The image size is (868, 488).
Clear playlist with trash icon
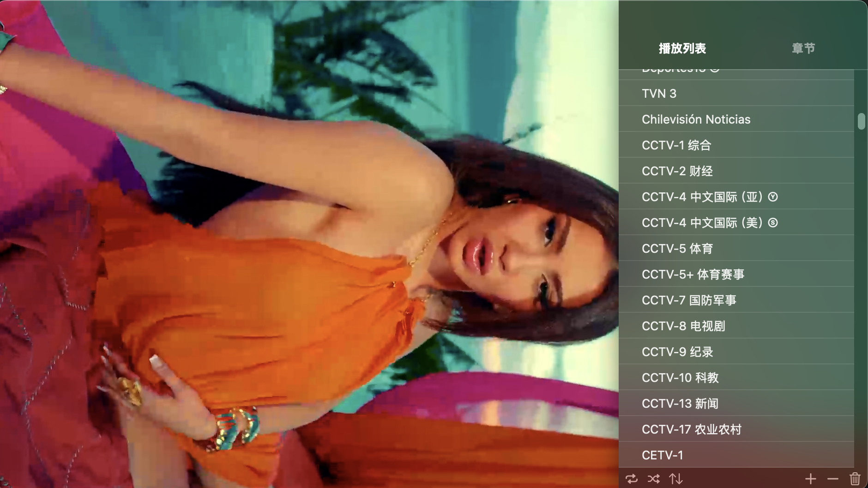(x=855, y=479)
